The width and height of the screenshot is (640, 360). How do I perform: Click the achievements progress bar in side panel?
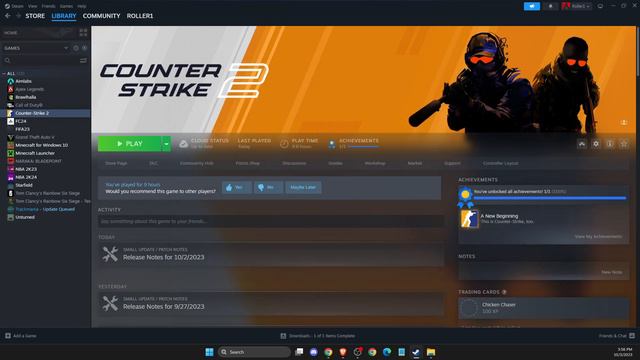(550, 198)
